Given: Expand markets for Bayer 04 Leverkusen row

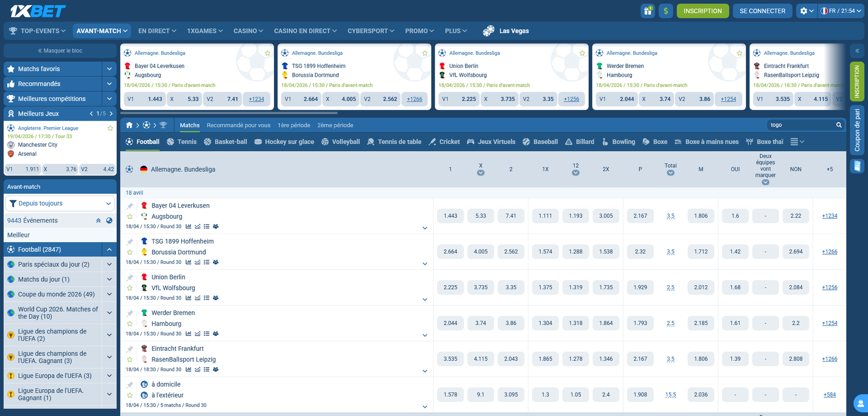Looking at the screenshot, I should (425, 228).
